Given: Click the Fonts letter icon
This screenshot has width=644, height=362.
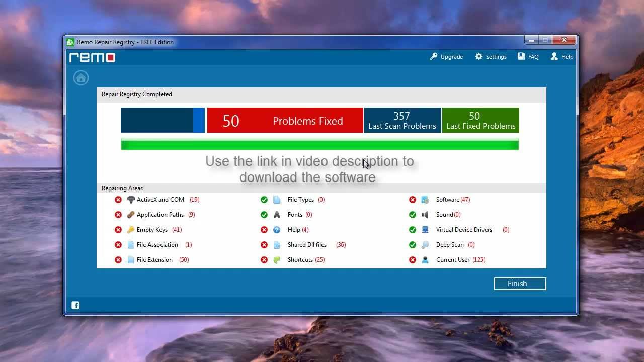Looking at the screenshot, I should [277, 215].
